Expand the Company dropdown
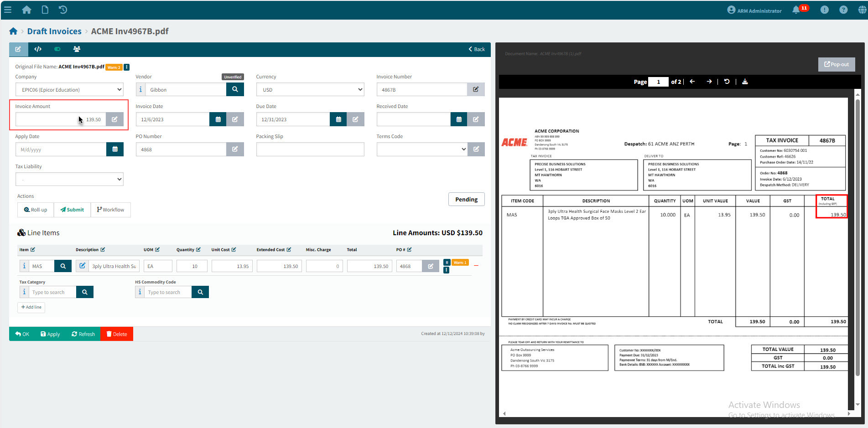Image resolution: width=868 pixels, height=428 pixels. (69, 90)
